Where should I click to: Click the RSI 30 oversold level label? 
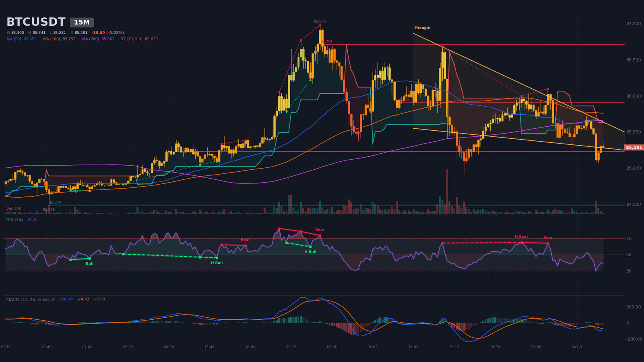click(x=629, y=271)
